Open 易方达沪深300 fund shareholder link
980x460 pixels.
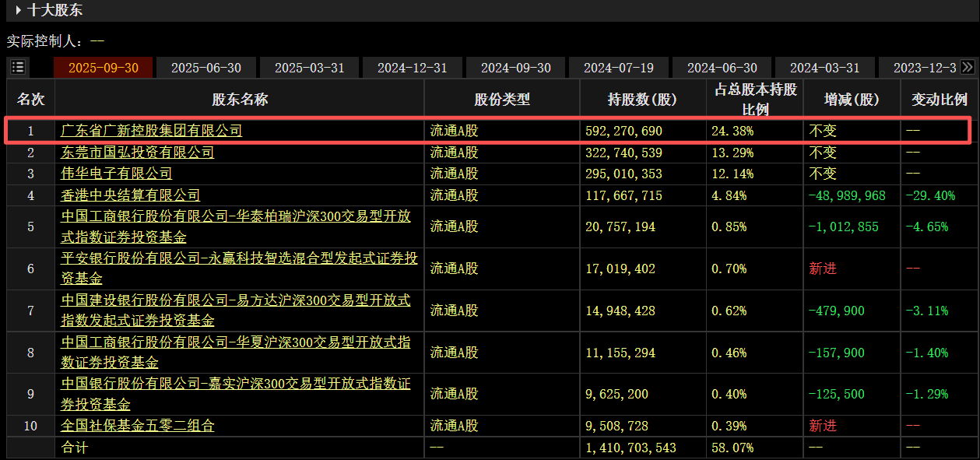click(236, 310)
